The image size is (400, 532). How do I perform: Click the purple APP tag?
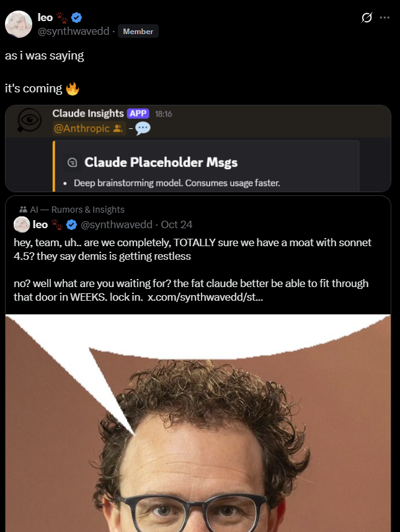[138, 113]
